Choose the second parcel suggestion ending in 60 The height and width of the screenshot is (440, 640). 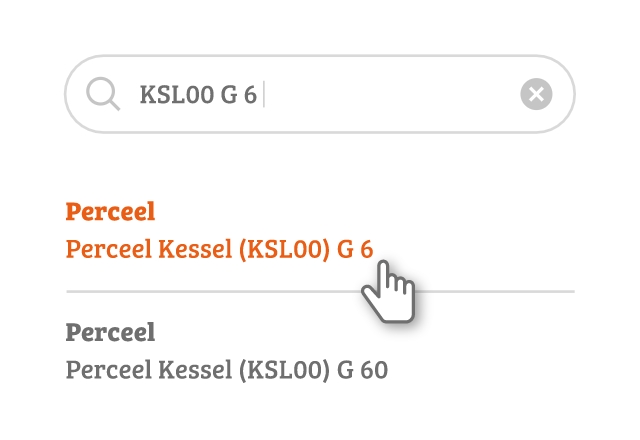point(227,370)
